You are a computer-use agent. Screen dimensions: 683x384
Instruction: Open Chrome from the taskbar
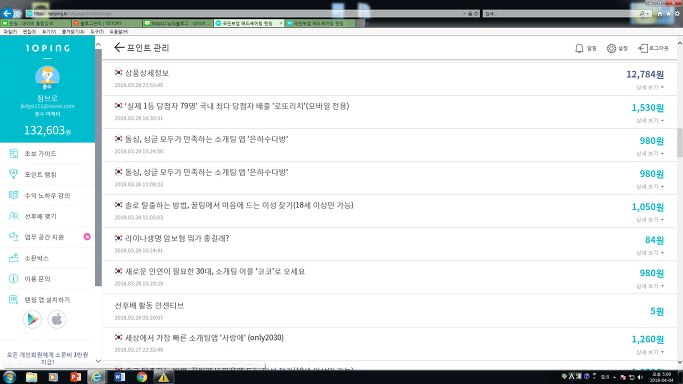(142, 377)
